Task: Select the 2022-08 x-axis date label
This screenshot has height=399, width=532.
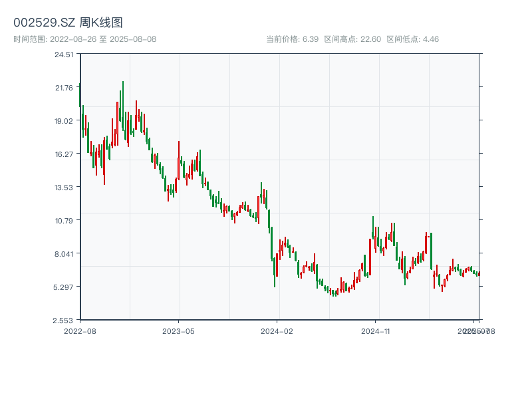Action: point(80,331)
